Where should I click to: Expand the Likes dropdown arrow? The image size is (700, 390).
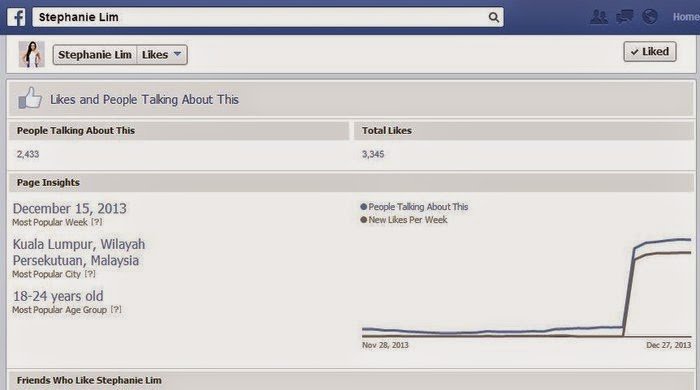tap(177, 54)
